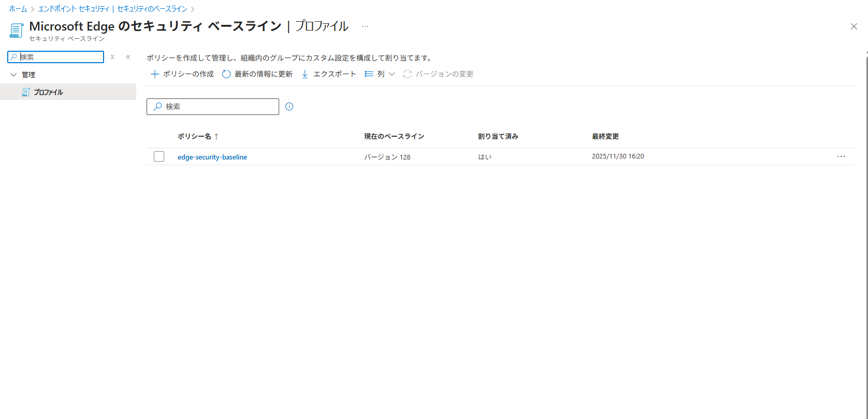This screenshot has height=419, width=868.
Task: Select プロファイル in the sidebar
Action: tap(68, 92)
